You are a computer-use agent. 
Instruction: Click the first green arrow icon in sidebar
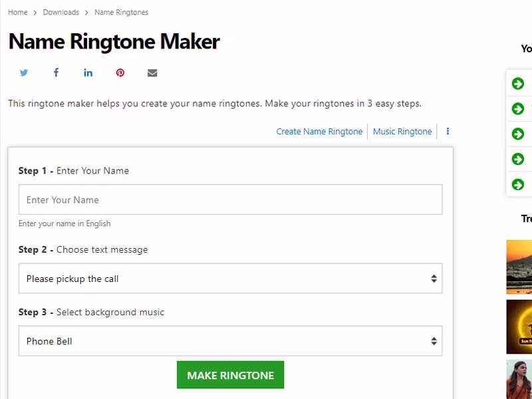pos(518,83)
